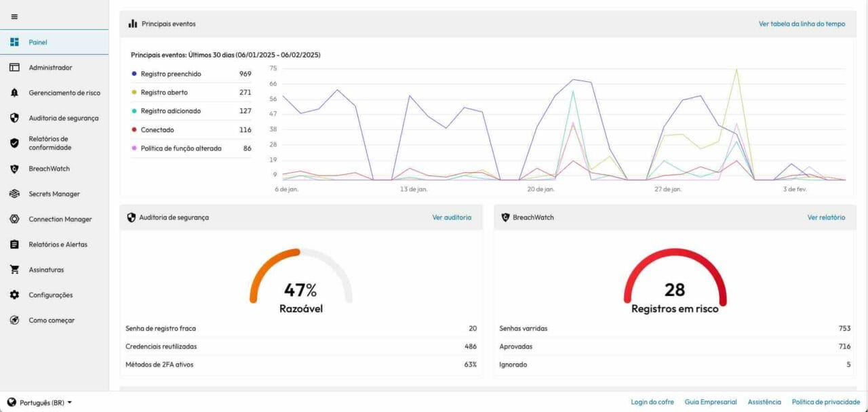Click the 47% security audit gauge

coord(300,283)
